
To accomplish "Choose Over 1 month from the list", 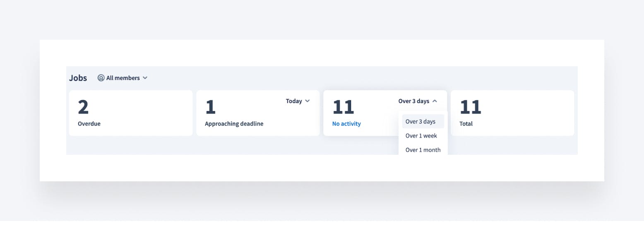I will click(423, 150).
